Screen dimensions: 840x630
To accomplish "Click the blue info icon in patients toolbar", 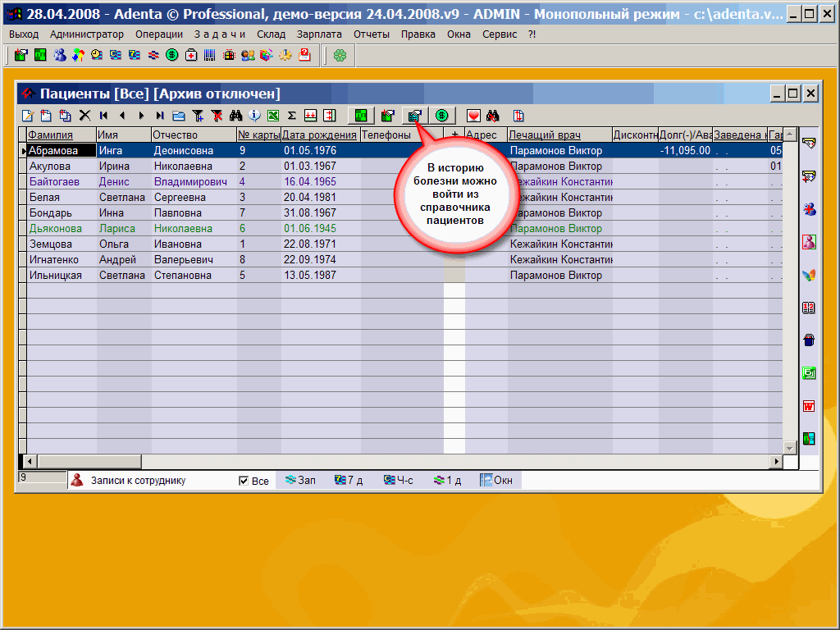I will (254, 116).
